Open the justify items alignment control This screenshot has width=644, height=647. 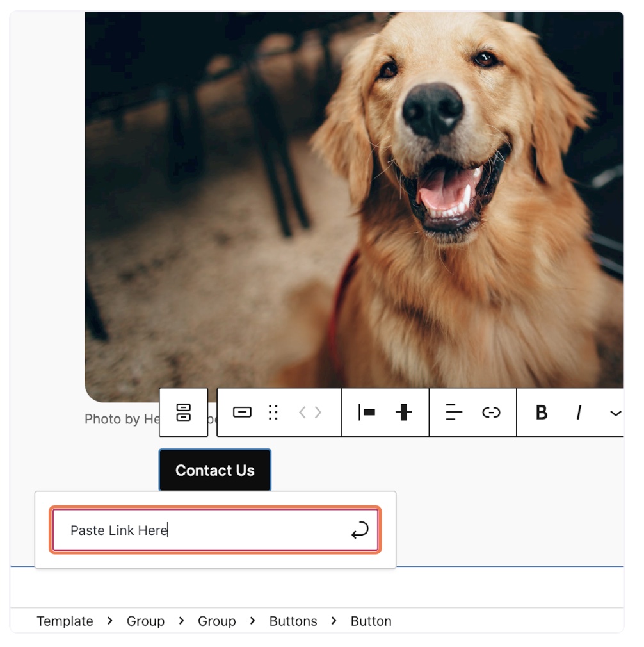click(367, 412)
